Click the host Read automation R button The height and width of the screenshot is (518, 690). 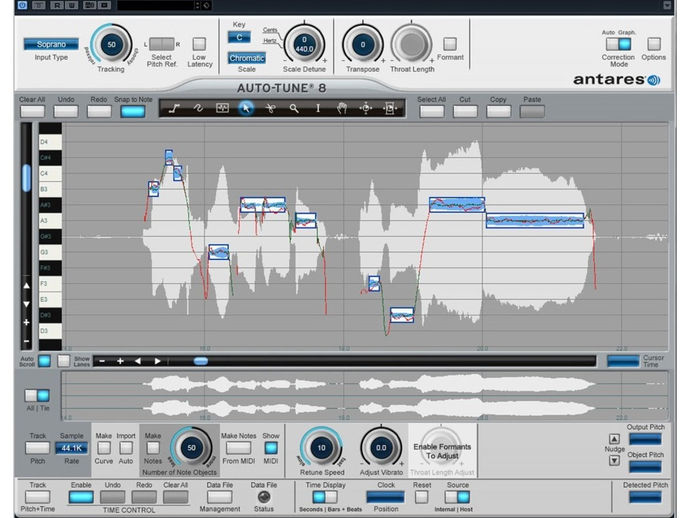pyautogui.click(x=57, y=5)
